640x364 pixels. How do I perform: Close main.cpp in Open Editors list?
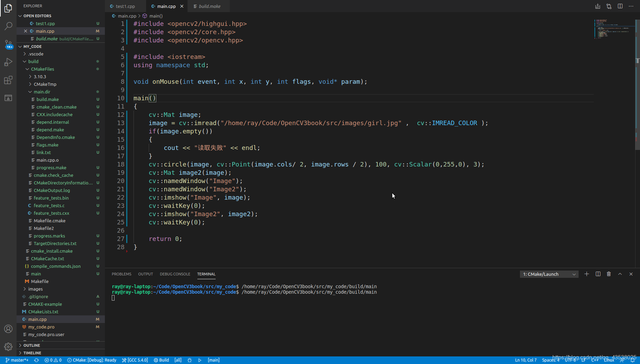(26, 31)
